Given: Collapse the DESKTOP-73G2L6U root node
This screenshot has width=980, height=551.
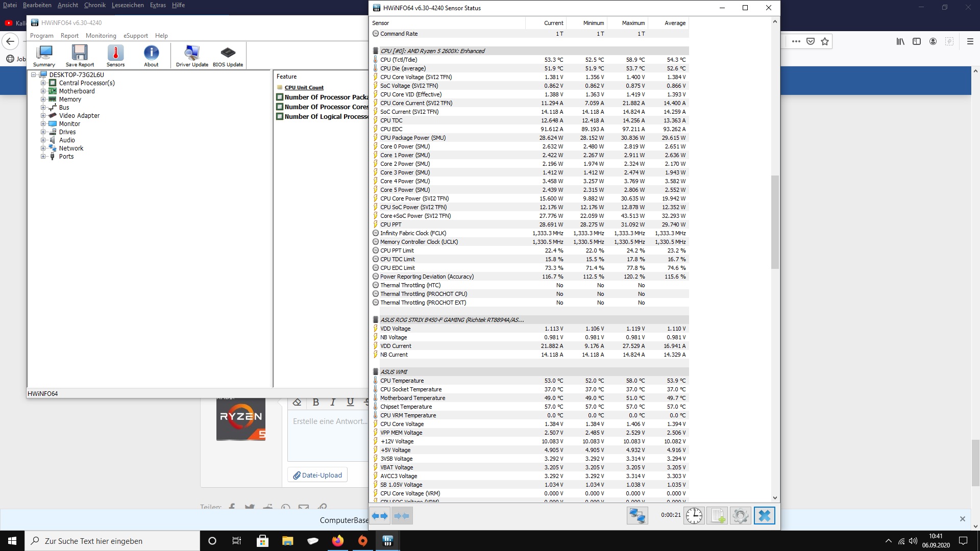Looking at the screenshot, I should 34,75.
